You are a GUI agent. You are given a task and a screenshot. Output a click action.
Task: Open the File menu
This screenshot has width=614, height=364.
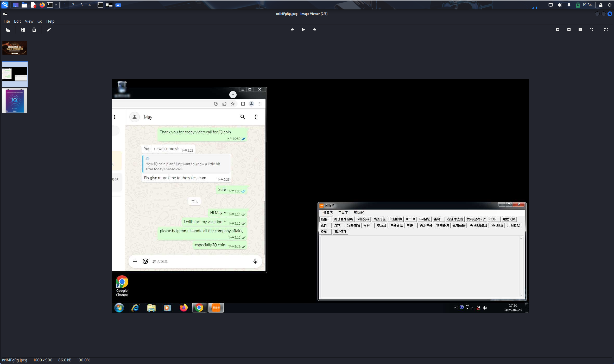(7, 21)
